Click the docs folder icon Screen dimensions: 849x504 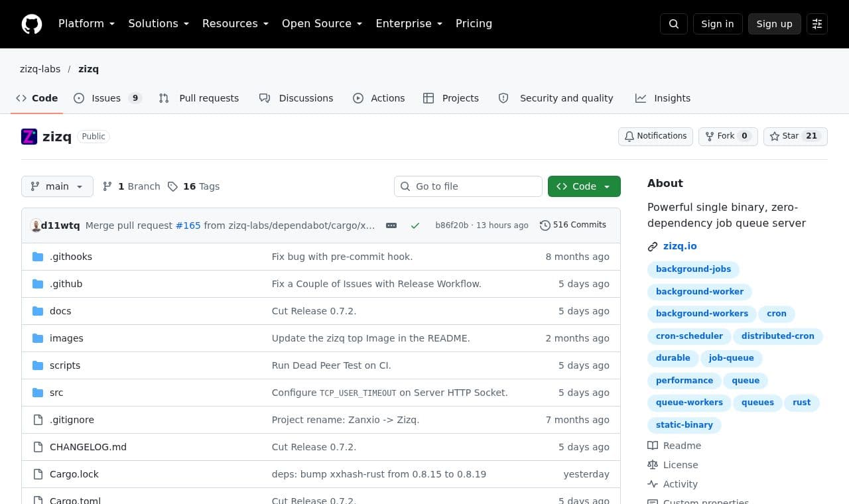pyautogui.click(x=38, y=311)
